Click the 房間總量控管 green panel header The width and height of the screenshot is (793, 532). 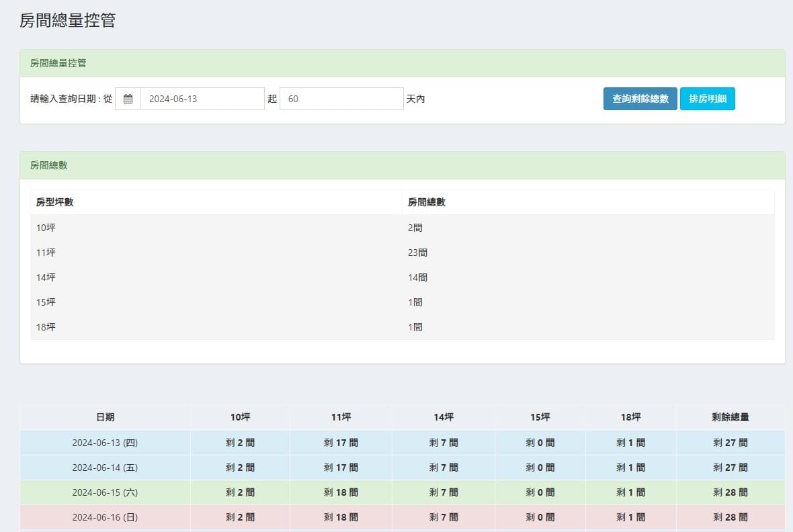[x=402, y=63]
